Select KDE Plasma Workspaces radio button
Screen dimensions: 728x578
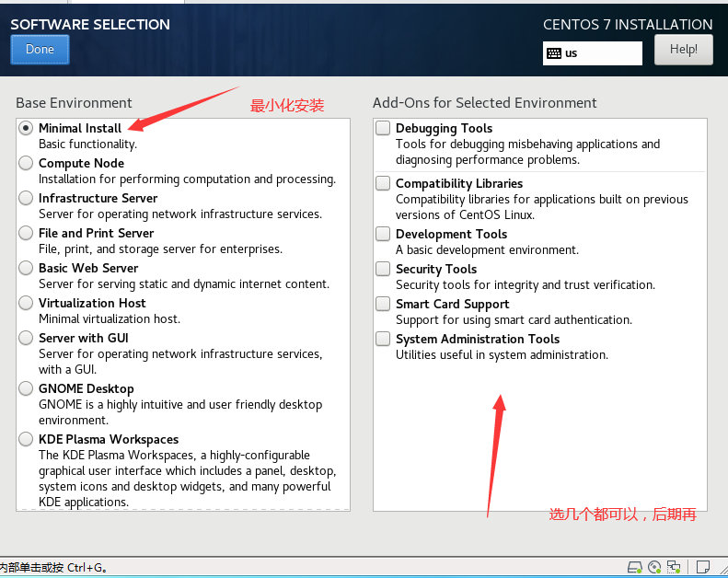pos(26,439)
